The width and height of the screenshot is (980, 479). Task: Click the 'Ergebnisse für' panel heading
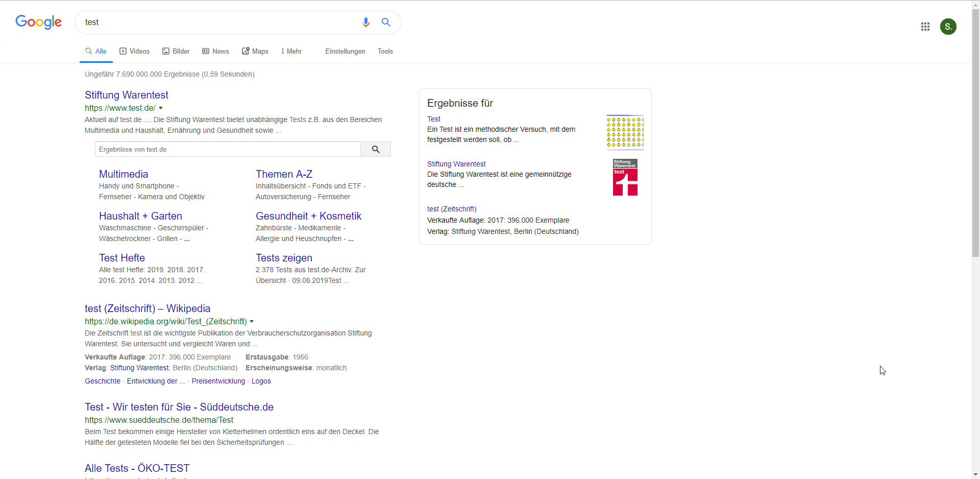click(x=460, y=103)
